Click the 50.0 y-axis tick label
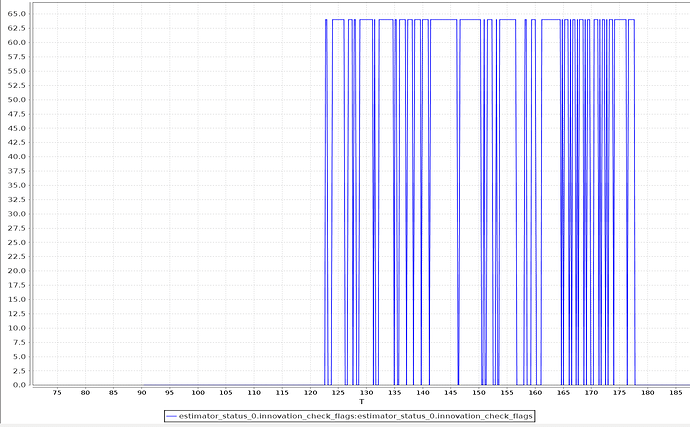 point(17,99)
